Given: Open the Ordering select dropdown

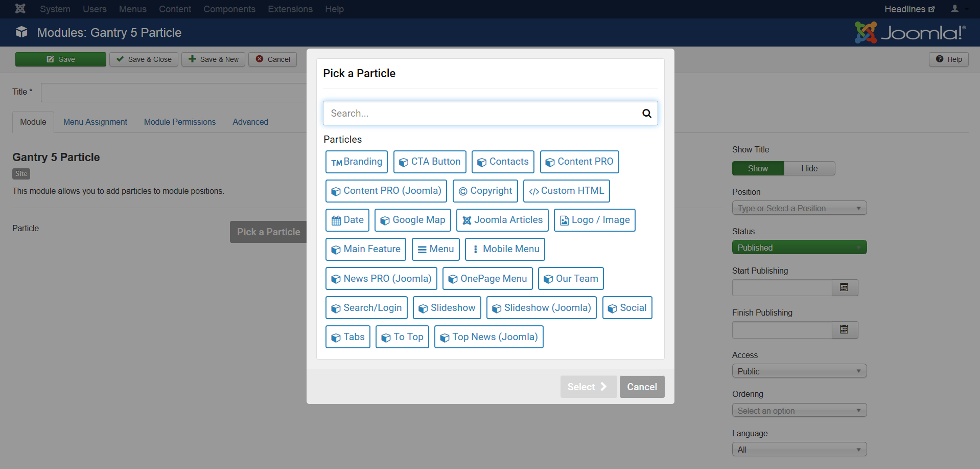Looking at the screenshot, I should pos(800,411).
